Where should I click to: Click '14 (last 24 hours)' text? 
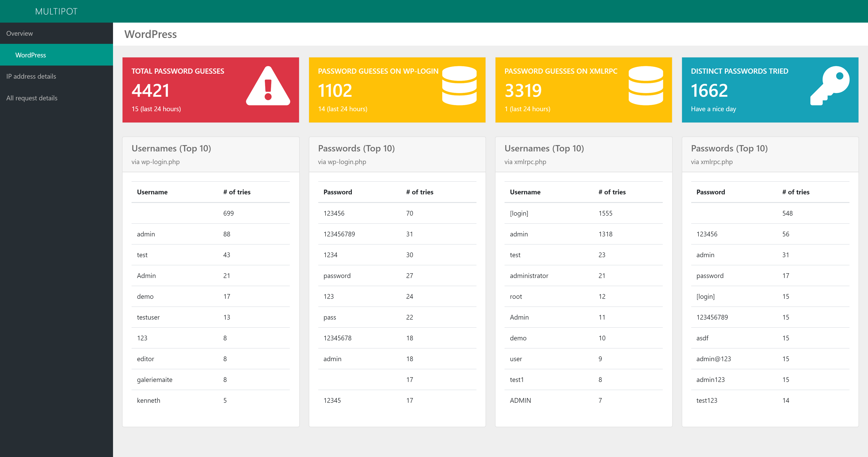(343, 109)
